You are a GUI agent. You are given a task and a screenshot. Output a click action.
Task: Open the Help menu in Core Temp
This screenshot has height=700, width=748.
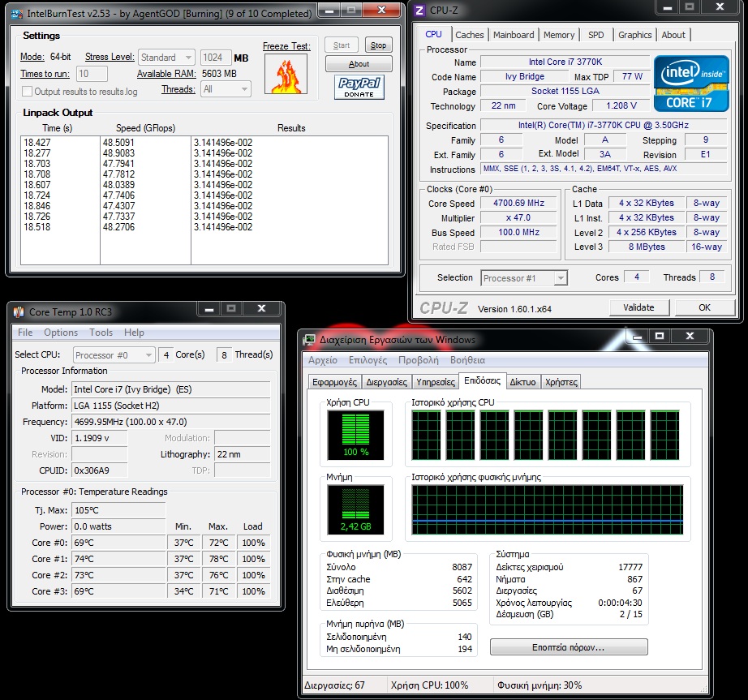coord(134,333)
